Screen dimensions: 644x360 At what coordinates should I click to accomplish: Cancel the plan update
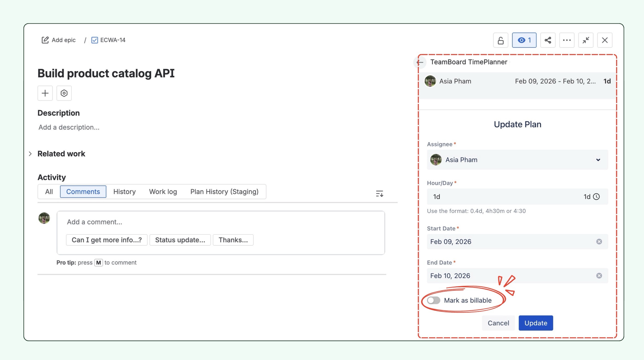498,323
